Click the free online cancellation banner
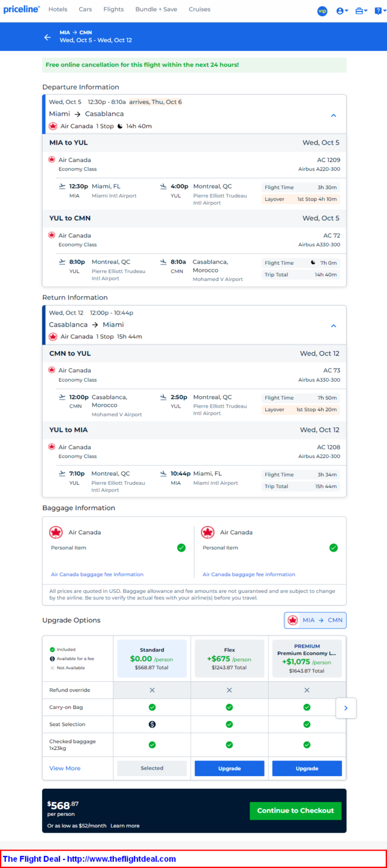The width and height of the screenshot is (387, 868). pyautogui.click(x=194, y=65)
